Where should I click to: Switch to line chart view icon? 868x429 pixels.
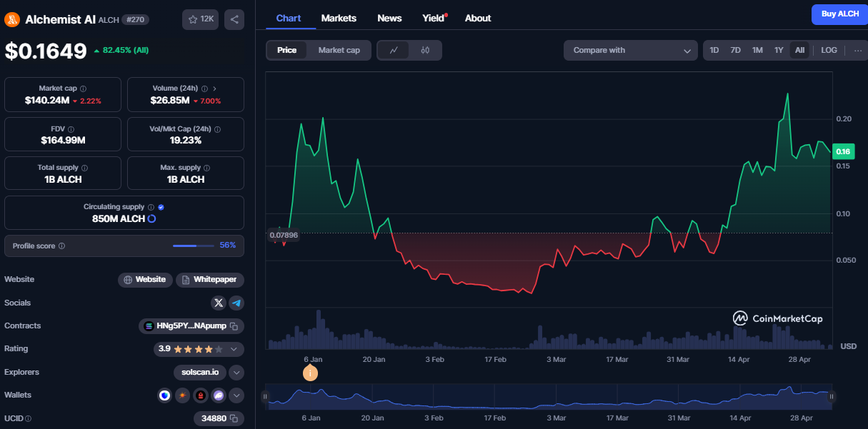coord(394,50)
